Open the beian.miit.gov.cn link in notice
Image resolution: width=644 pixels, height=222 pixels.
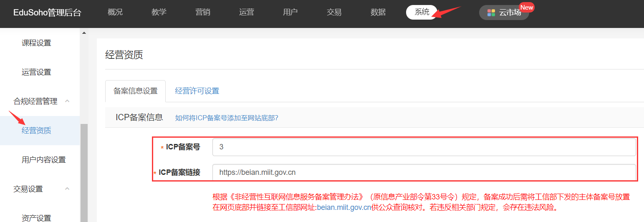coord(344,207)
